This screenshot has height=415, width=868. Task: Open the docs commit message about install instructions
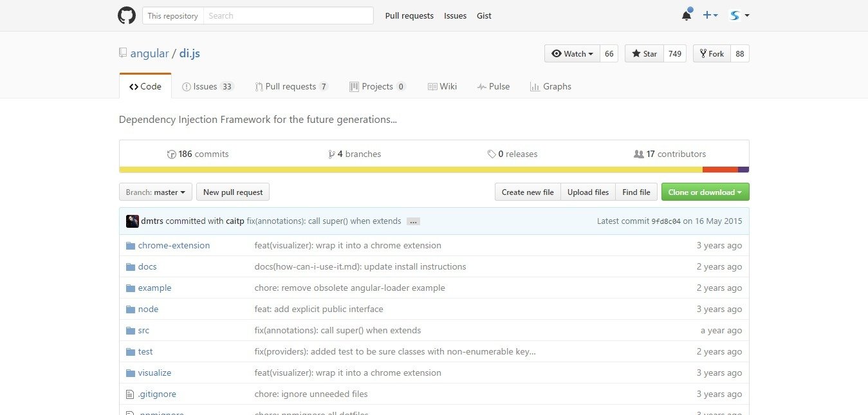[x=360, y=267]
